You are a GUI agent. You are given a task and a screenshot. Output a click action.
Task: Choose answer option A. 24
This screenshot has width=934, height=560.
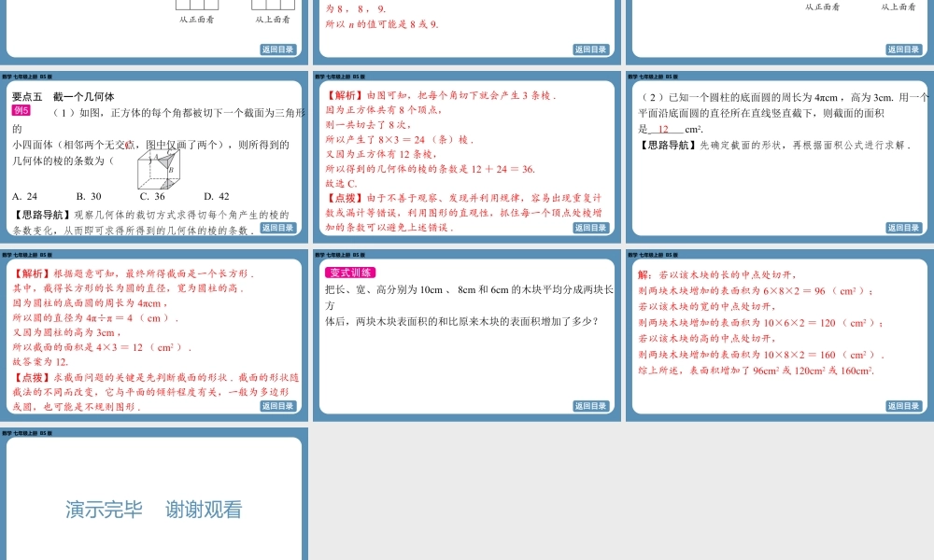click(x=25, y=196)
